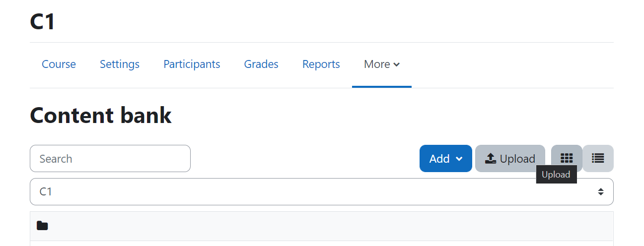Open the Course tab
Viewport: 644px width, 246px height.
pos(59,64)
